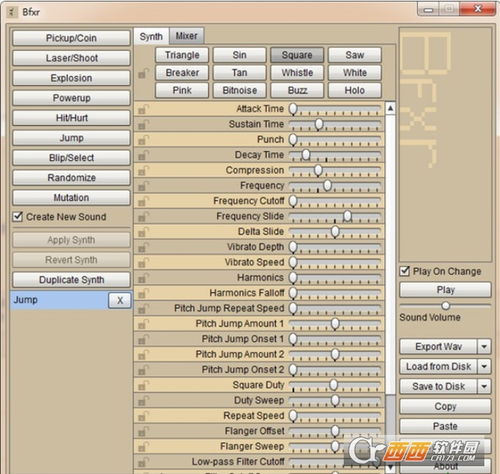500x474 pixels.
Task: Toggle lock icon for Pitch Jump Onset 2
Action: point(143,370)
